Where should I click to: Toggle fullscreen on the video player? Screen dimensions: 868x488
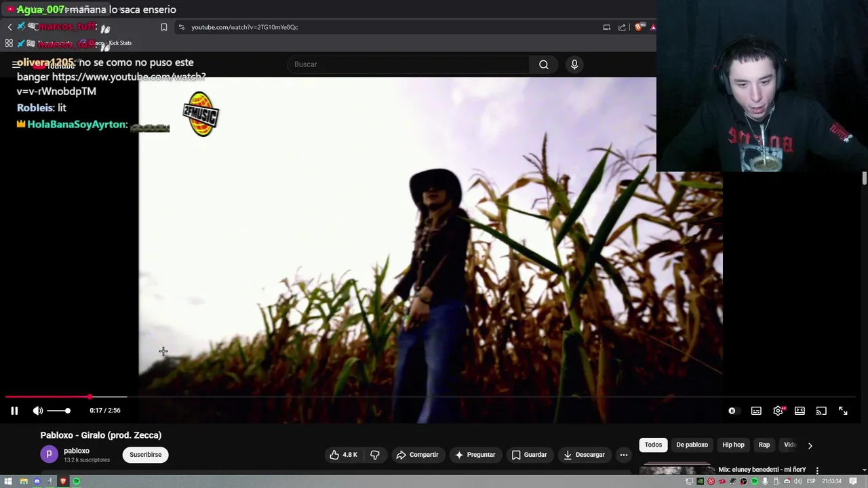843,411
